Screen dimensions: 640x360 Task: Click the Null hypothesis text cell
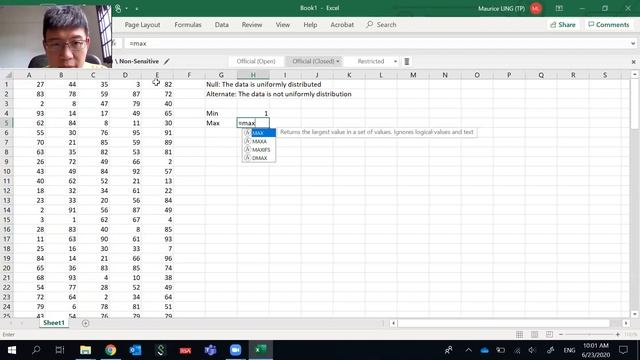(x=264, y=84)
